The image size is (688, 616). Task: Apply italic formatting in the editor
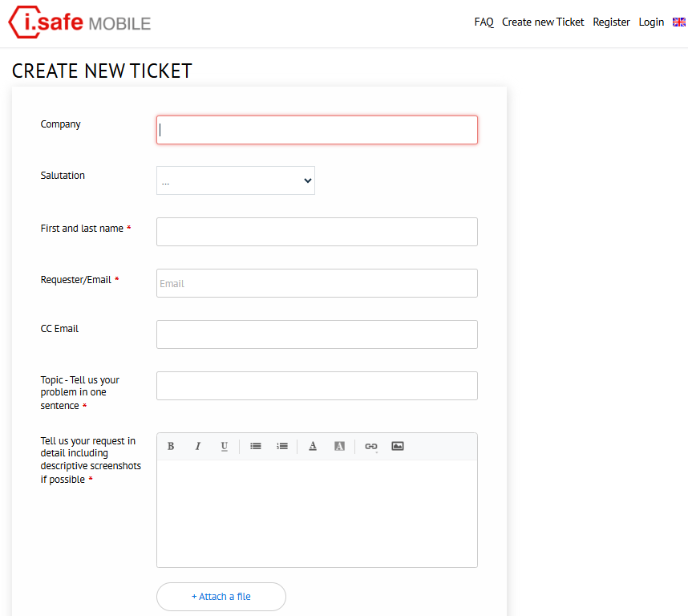pos(198,446)
